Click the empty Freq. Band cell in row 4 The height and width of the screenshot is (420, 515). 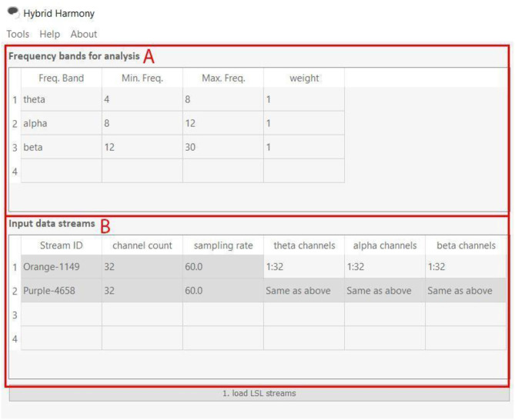[62, 172]
